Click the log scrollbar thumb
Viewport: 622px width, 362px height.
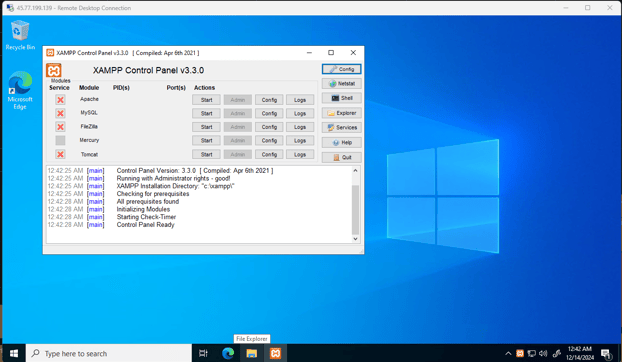[x=355, y=210]
